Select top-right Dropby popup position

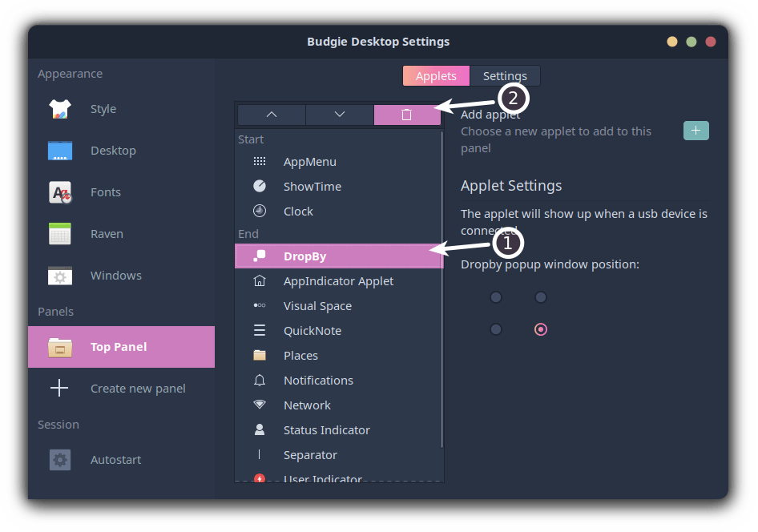(x=541, y=297)
